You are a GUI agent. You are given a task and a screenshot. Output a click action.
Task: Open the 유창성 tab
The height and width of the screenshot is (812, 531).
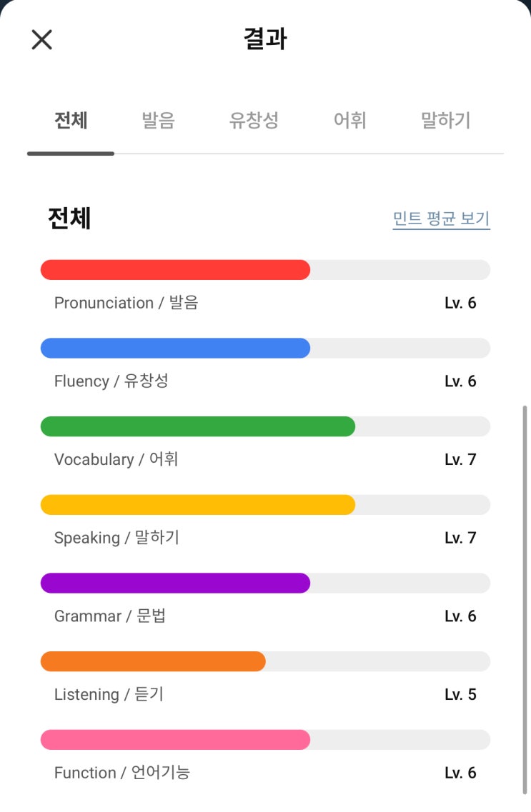point(254,121)
